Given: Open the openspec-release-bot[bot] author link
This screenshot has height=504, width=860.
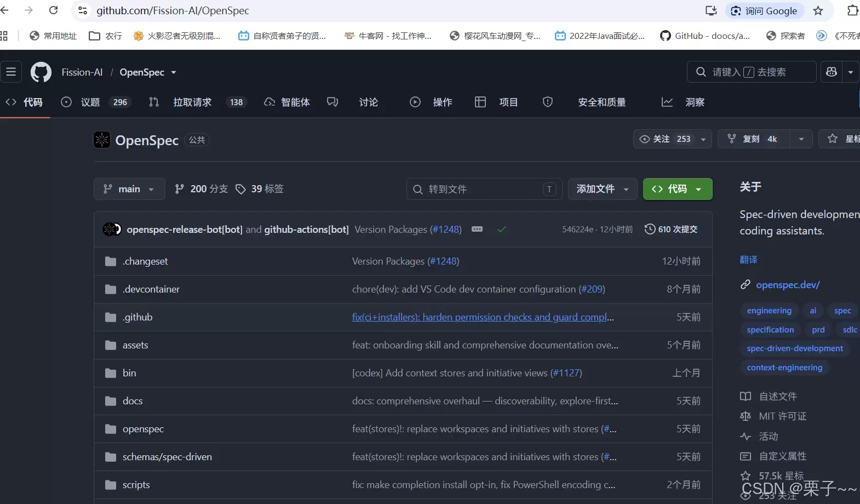Looking at the screenshot, I should click(185, 230).
